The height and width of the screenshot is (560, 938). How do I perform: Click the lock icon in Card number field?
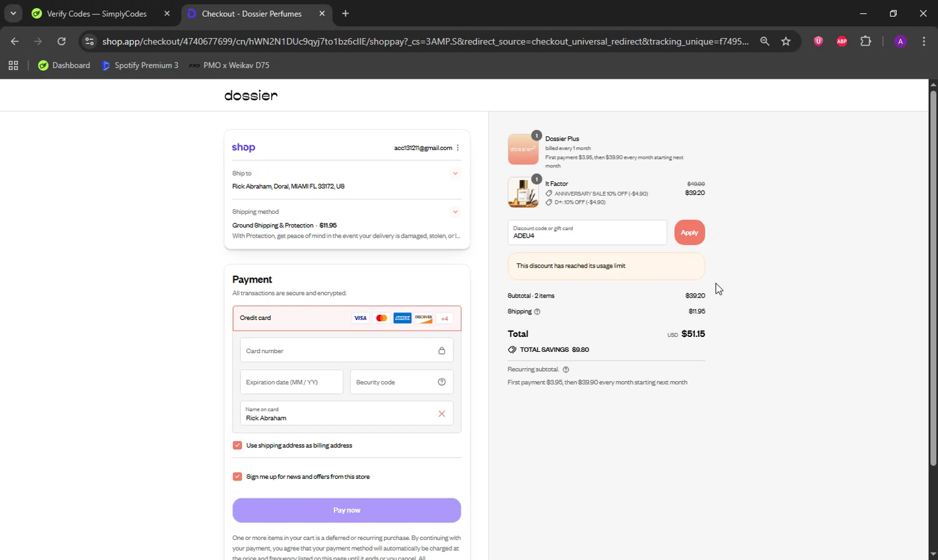tap(441, 351)
